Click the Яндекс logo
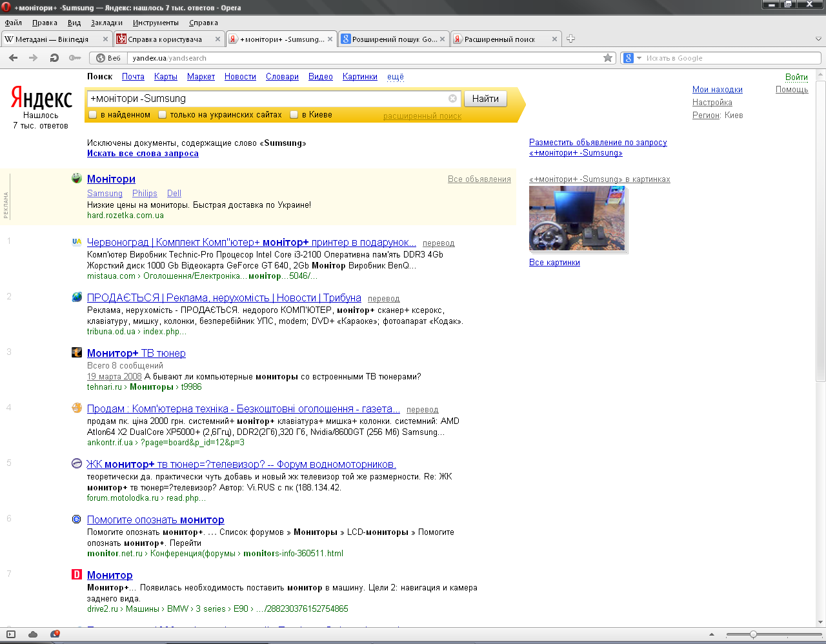The image size is (826, 644). [41, 99]
